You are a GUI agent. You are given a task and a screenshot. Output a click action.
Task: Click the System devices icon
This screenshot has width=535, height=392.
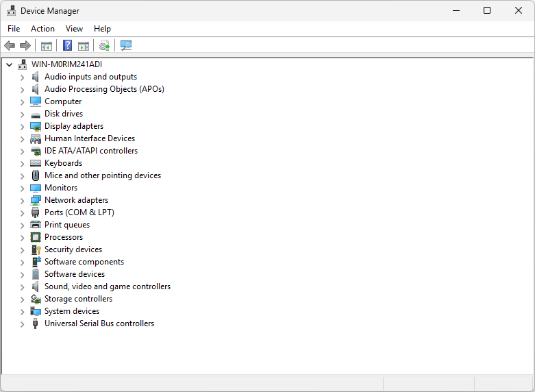tap(36, 311)
